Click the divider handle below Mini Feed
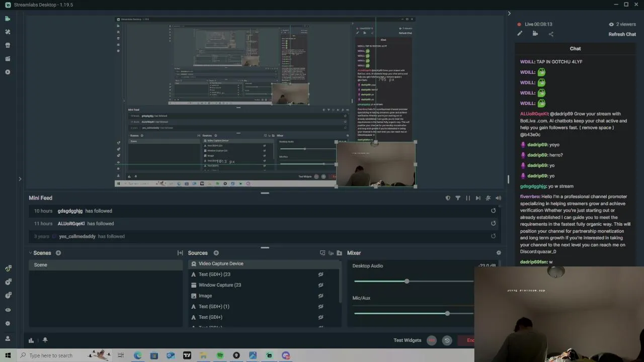The height and width of the screenshot is (362, 644). click(x=265, y=247)
